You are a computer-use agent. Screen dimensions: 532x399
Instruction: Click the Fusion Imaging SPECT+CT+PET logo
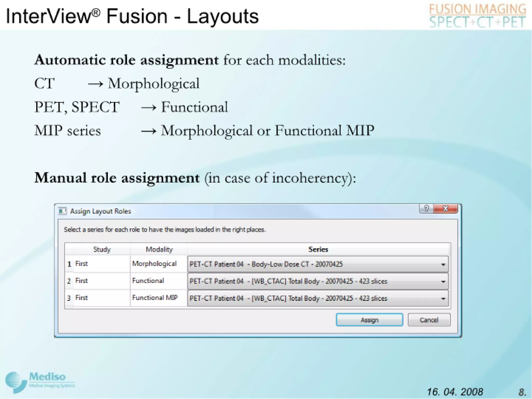coord(477,16)
